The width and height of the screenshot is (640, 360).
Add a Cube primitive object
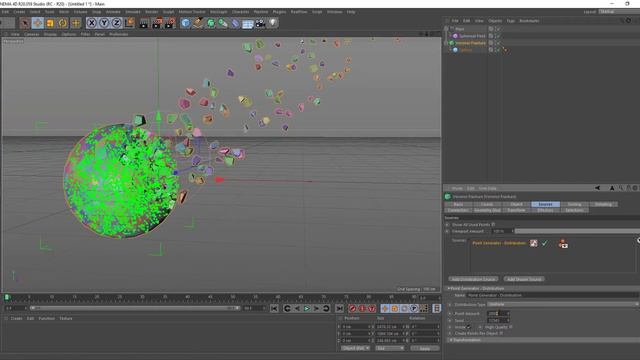point(185,23)
